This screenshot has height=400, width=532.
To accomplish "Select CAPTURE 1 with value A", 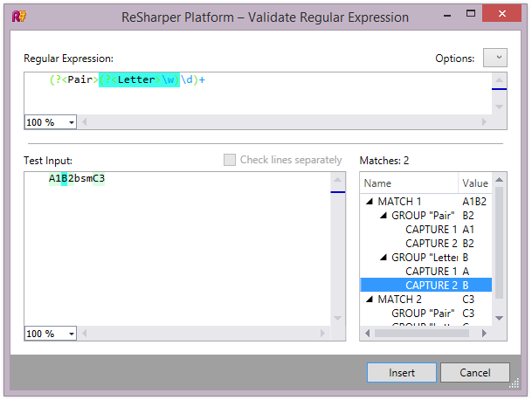I will click(426, 272).
